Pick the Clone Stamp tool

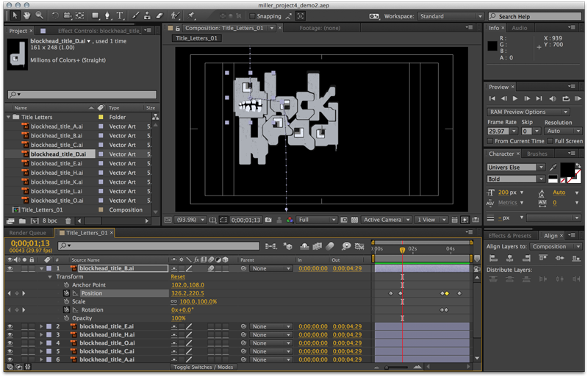pyautogui.click(x=146, y=15)
